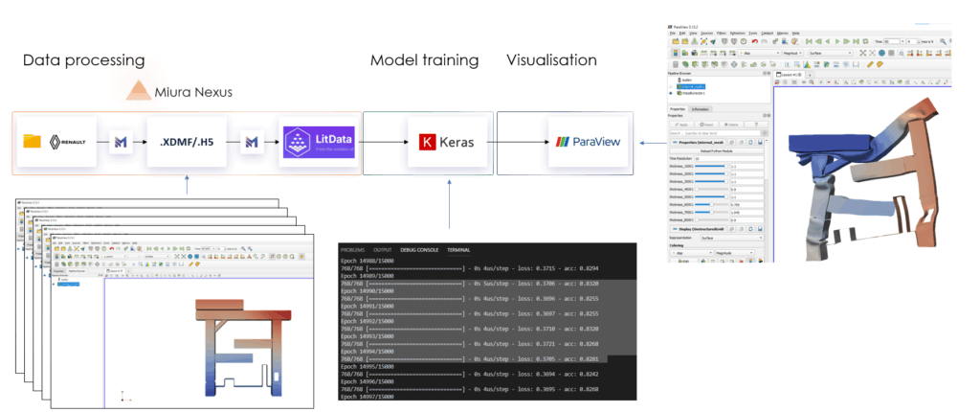This screenshot has height=412, width=980.
Task: Click the Zoom To Box icon
Action: 902,54
